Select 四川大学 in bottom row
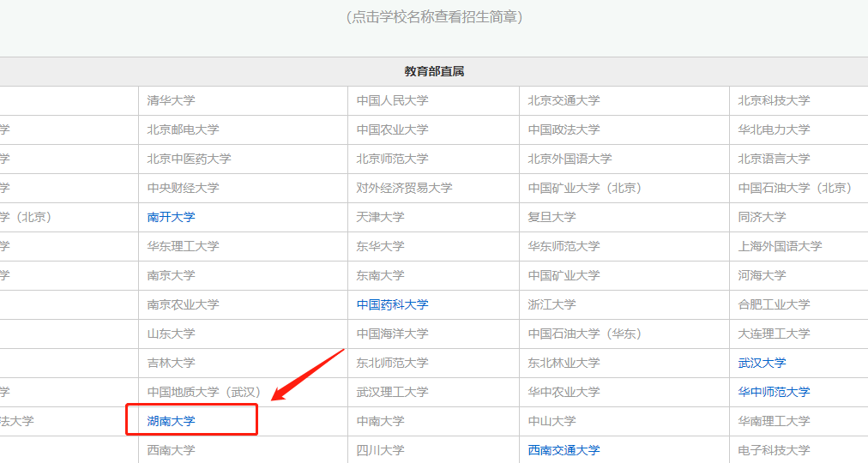This screenshot has height=463, width=868. [x=380, y=450]
